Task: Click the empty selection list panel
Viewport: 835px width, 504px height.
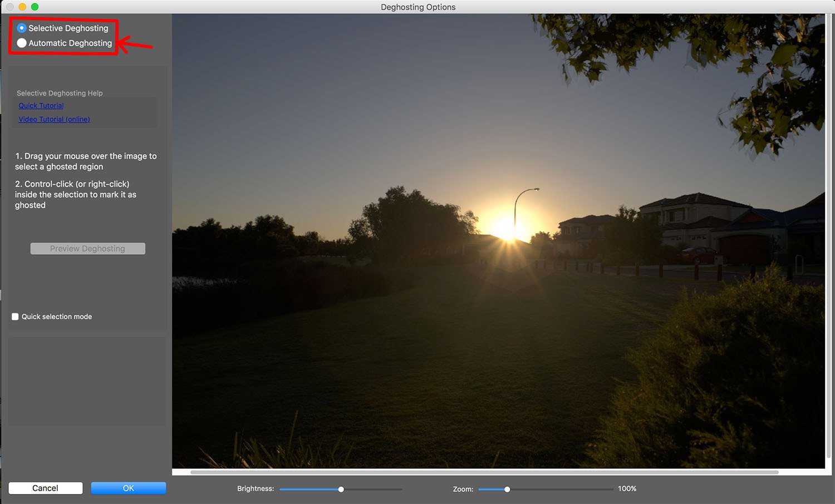Action: (x=86, y=381)
